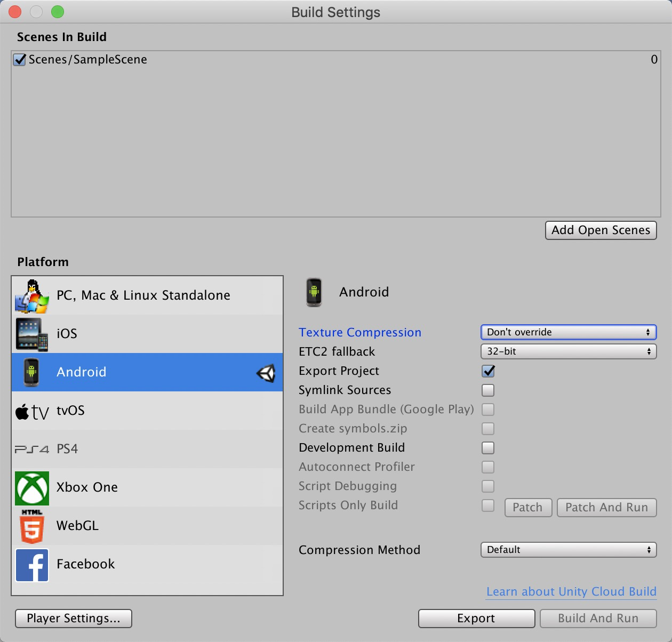Image resolution: width=672 pixels, height=642 pixels.
Task: Open the ETC2 fallback 32-bit dropdown
Action: pyautogui.click(x=569, y=351)
